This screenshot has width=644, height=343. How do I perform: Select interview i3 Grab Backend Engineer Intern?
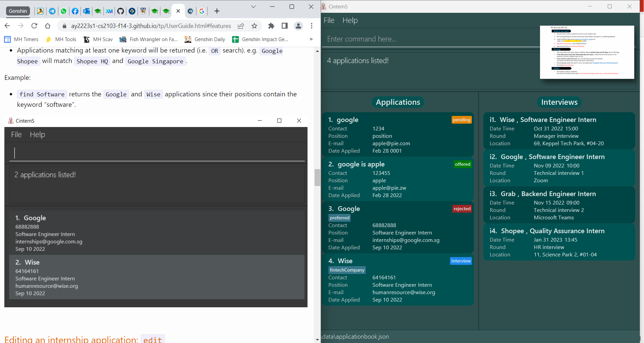(x=559, y=205)
